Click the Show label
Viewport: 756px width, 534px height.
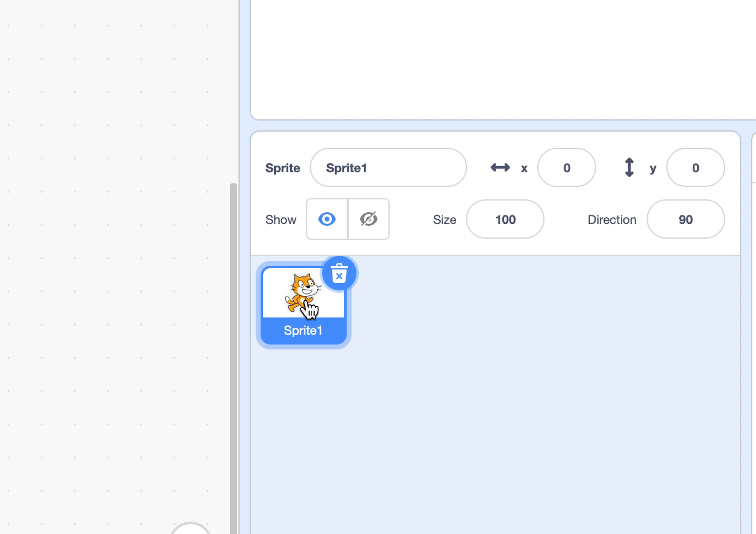281,220
